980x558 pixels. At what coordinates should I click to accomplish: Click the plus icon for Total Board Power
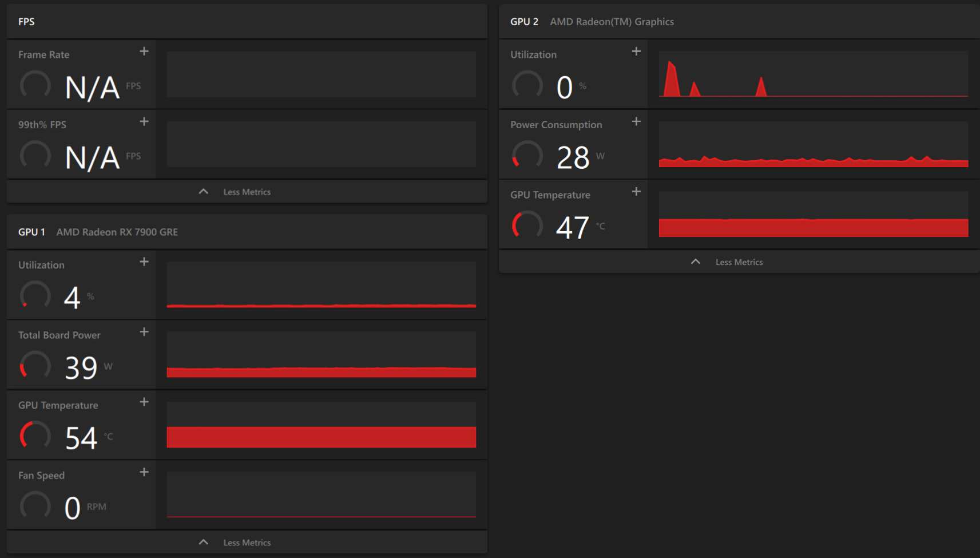click(x=144, y=332)
